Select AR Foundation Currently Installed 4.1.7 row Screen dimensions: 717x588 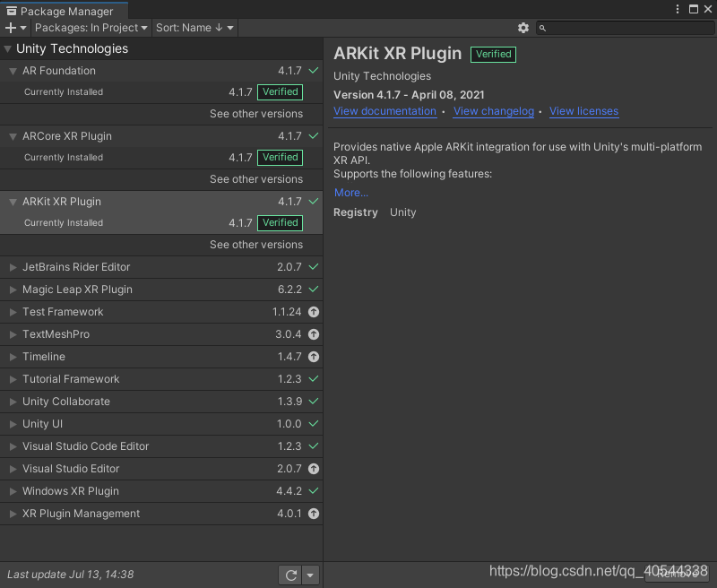(161, 92)
